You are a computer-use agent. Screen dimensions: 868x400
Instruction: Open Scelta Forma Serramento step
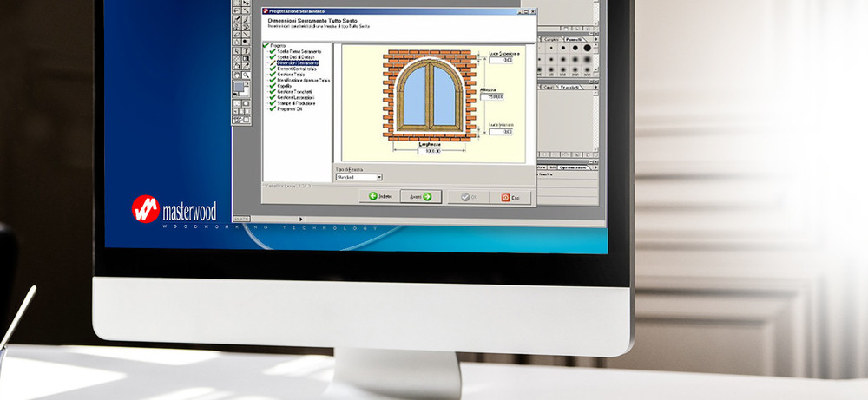tap(299, 51)
